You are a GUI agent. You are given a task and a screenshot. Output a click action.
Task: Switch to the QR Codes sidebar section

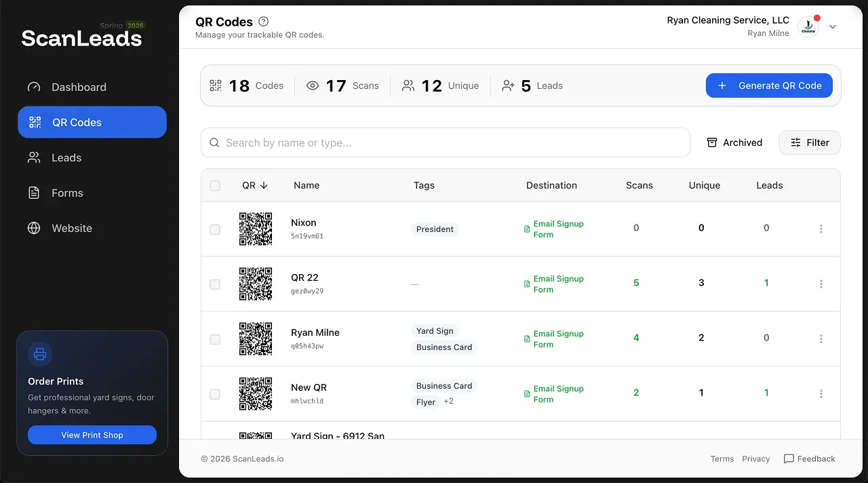tap(77, 122)
